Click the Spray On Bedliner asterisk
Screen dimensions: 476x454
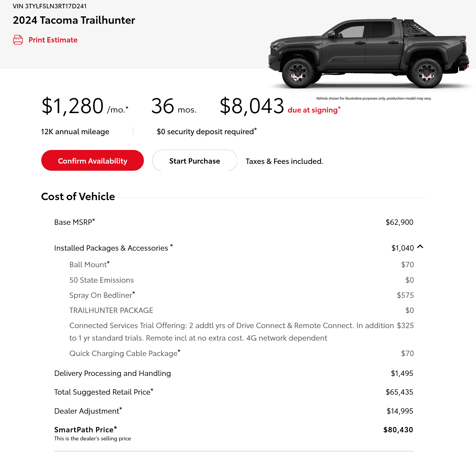point(134,293)
